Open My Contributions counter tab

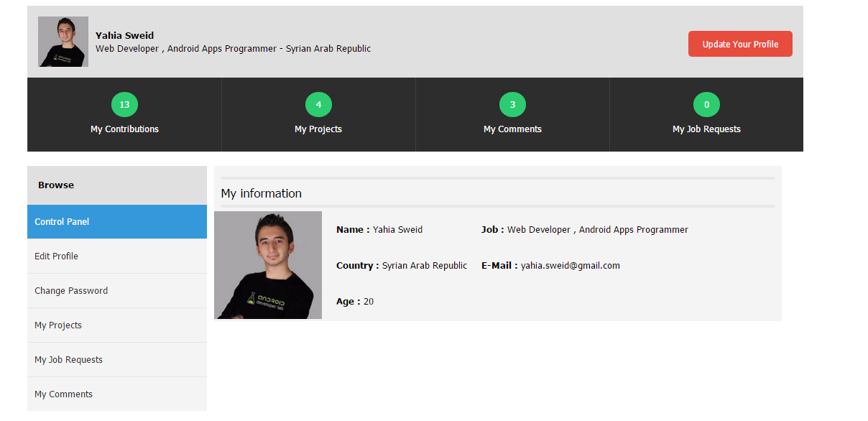124,115
